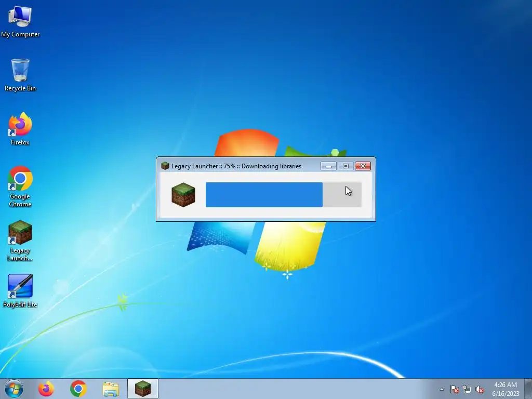The image size is (532, 399).
Task: Launch Google Chrome from the taskbar
Action: pos(78,389)
